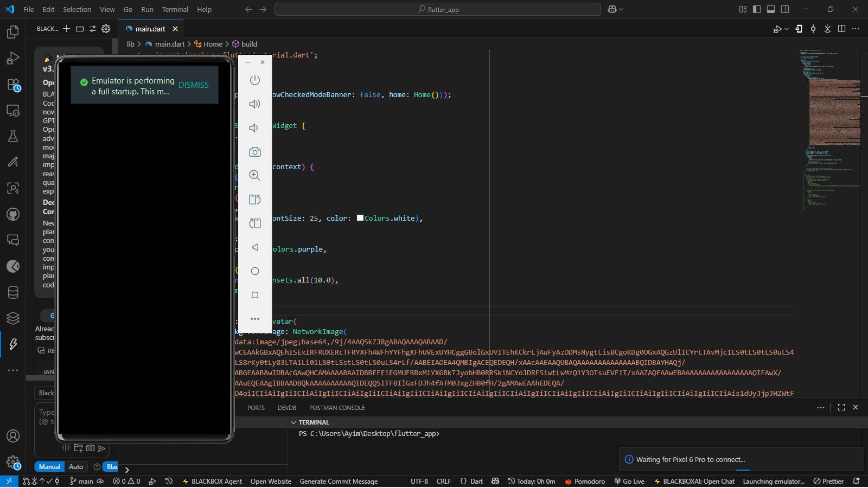Open Run and Debug view
868x488 pixels.
pos(13,58)
